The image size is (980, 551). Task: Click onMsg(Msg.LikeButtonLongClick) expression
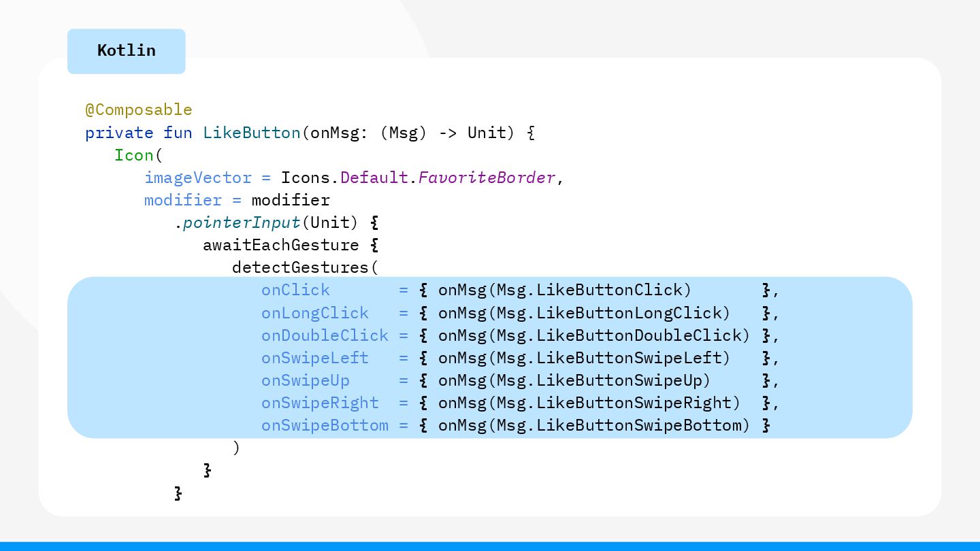click(584, 313)
